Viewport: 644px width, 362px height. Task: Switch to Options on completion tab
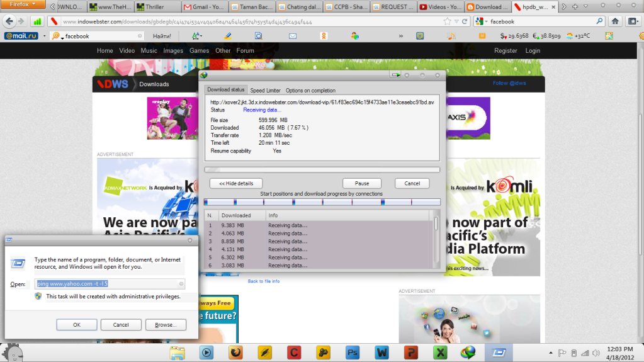click(310, 91)
